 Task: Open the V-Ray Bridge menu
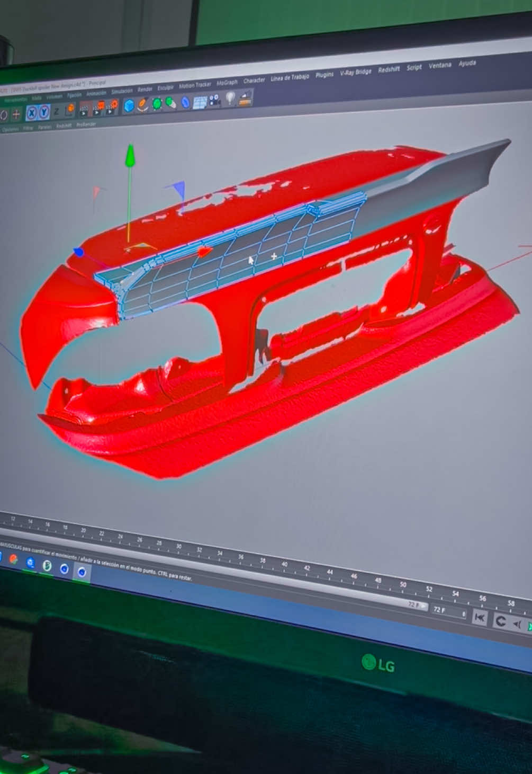tap(356, 72)
